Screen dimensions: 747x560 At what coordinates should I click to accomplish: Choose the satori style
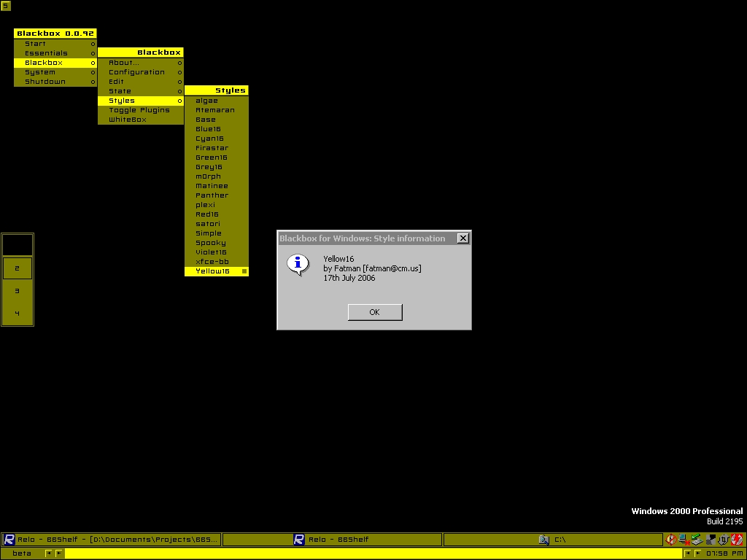tap(216, 224)
